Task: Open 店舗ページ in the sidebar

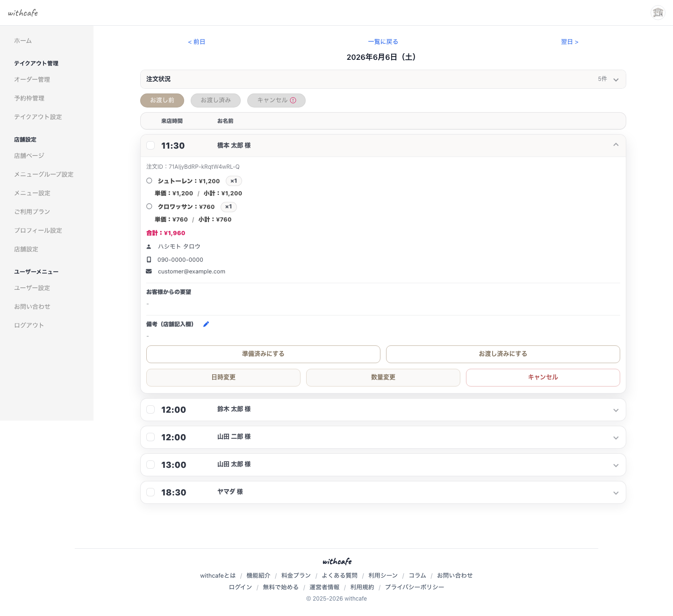Action: [29, 156]
